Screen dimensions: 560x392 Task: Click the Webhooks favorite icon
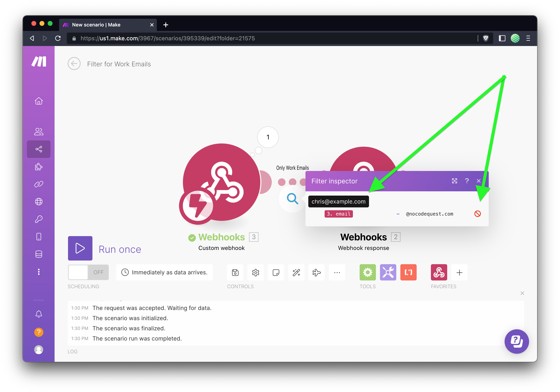pos(439,272)
